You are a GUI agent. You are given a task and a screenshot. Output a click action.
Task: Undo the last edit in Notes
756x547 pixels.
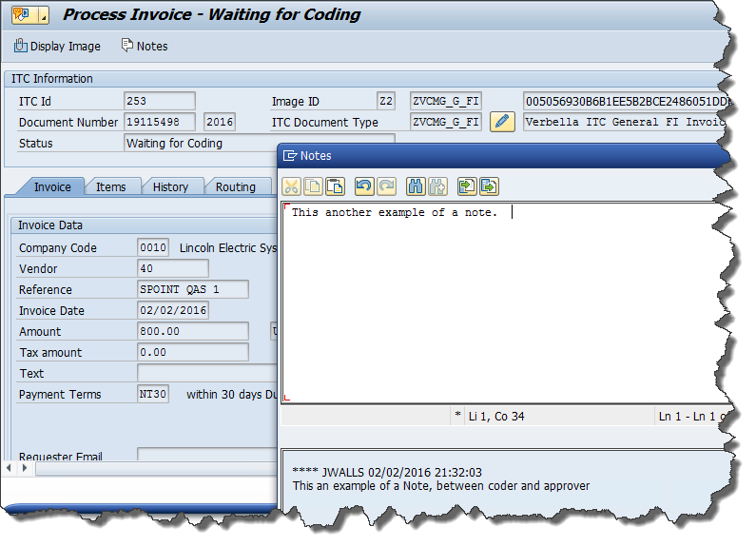coord(364,186)
